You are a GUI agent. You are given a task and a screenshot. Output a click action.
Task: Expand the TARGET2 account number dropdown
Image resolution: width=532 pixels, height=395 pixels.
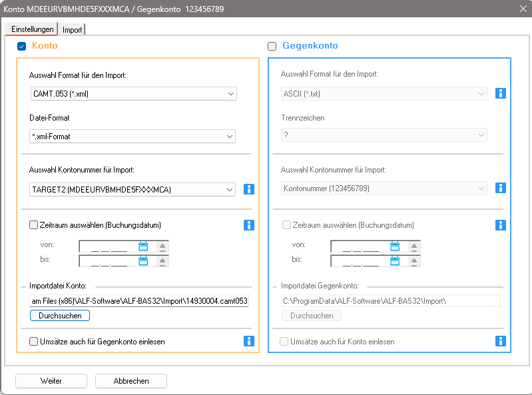[x=133, y=189]
